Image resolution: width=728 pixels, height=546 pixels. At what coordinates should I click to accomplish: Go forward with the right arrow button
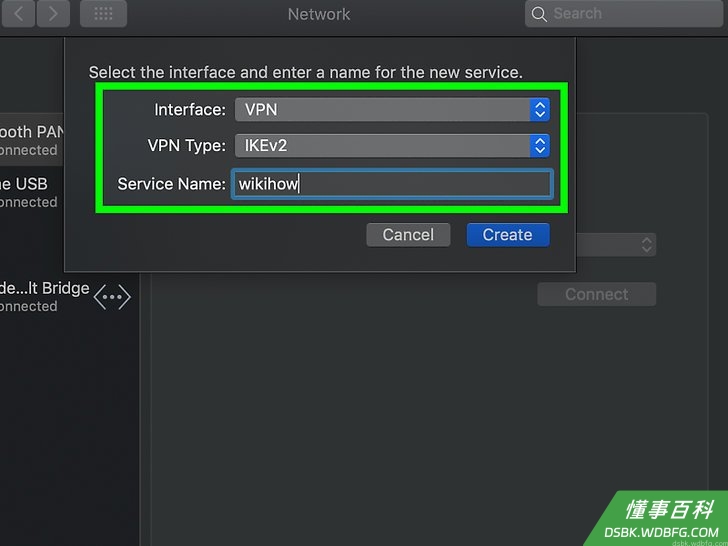point(53,13)
